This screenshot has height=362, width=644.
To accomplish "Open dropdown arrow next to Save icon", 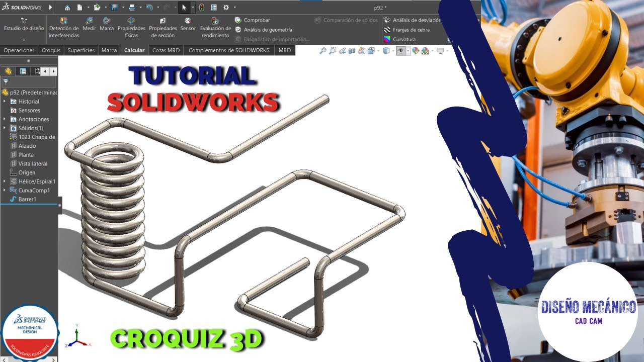I will point(122,8).
